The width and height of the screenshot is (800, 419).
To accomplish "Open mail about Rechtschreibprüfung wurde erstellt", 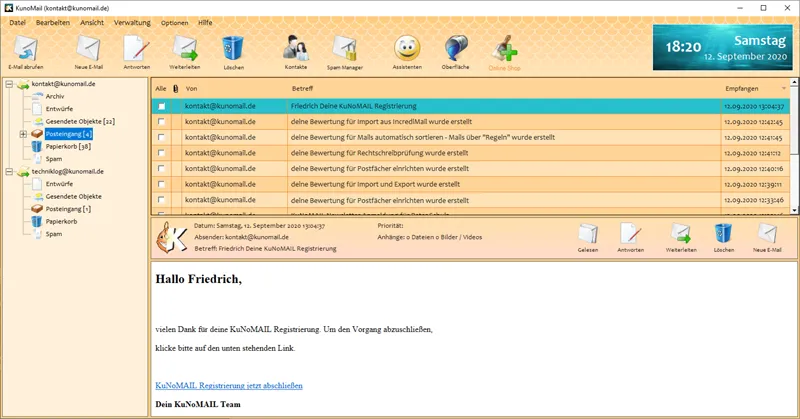I will pos(380,153).
